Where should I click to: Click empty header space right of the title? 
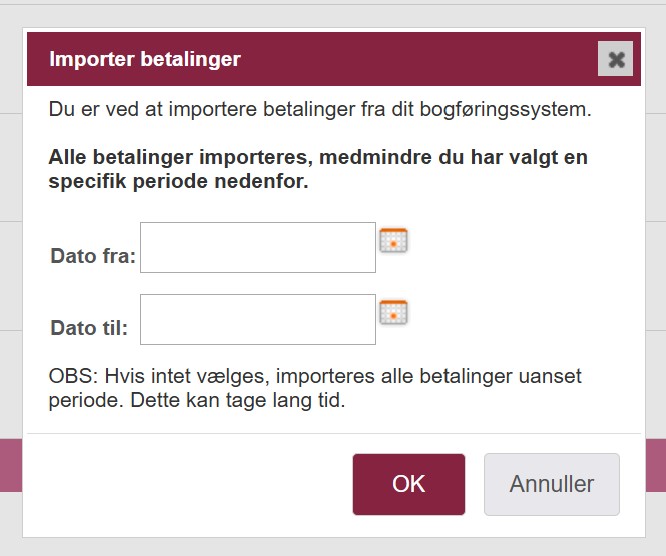coord(420,59)
